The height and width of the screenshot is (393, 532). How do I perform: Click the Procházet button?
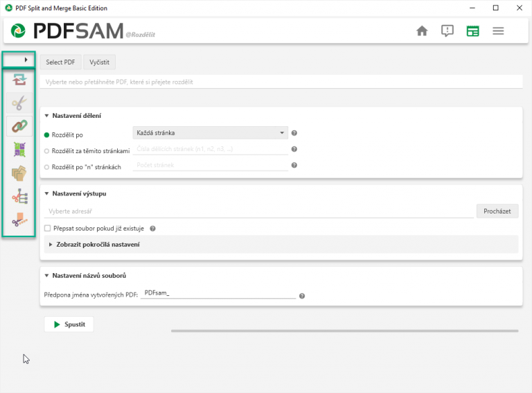[x=497, y=211]
